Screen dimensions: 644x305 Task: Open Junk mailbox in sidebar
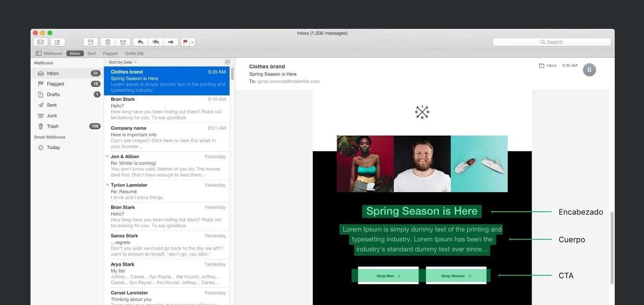(x=67, y=115)
